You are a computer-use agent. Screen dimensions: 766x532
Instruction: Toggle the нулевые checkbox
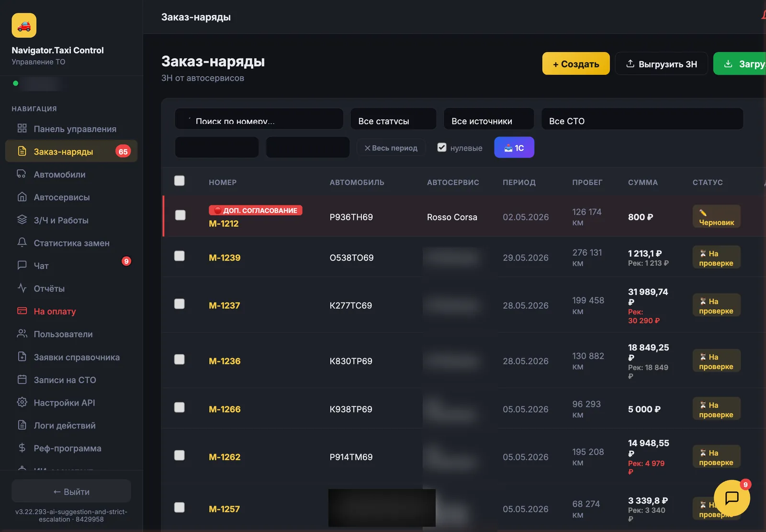pos(442,147)
